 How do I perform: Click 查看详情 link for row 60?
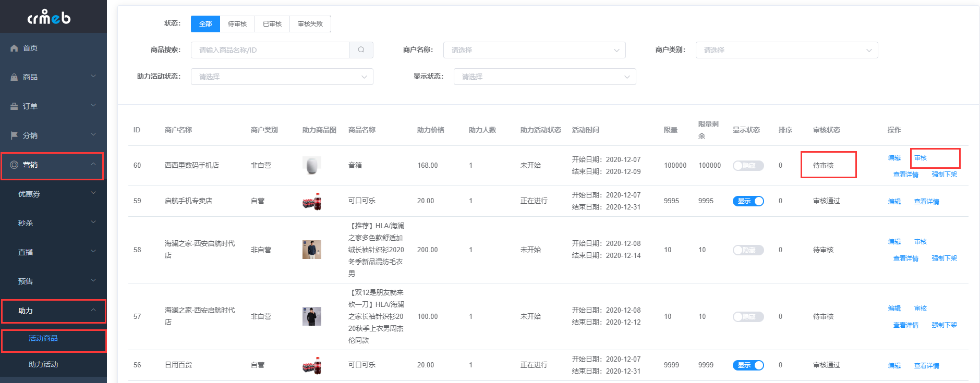pos(906,175)
